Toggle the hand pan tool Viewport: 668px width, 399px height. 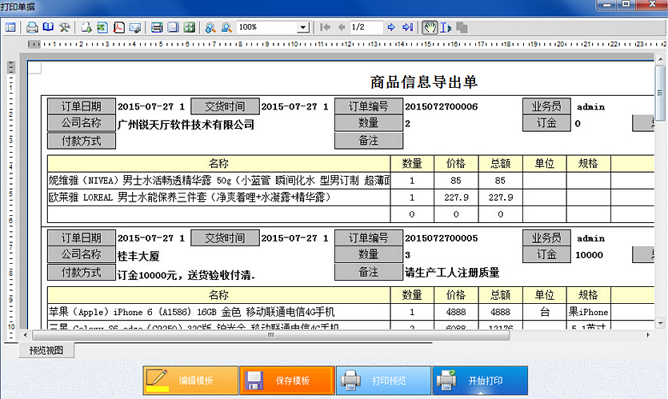pos(429,27)
